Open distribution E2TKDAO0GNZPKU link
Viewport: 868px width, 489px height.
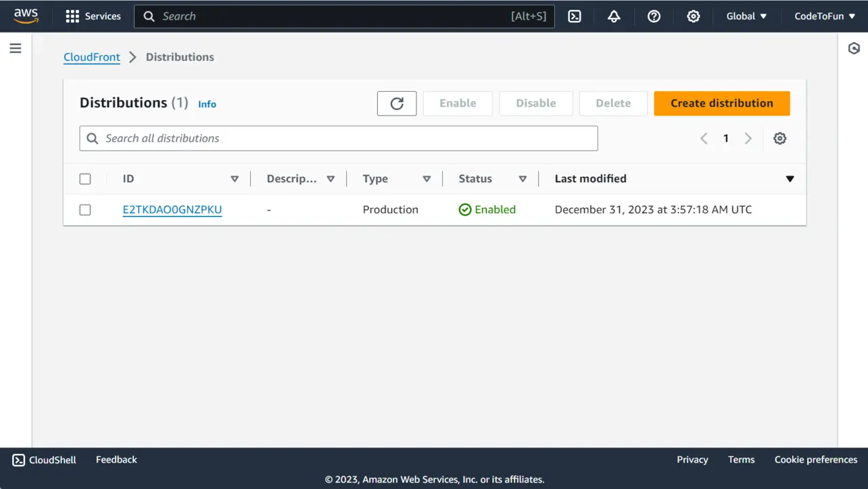pyautogui.click(x=172, y=209)
